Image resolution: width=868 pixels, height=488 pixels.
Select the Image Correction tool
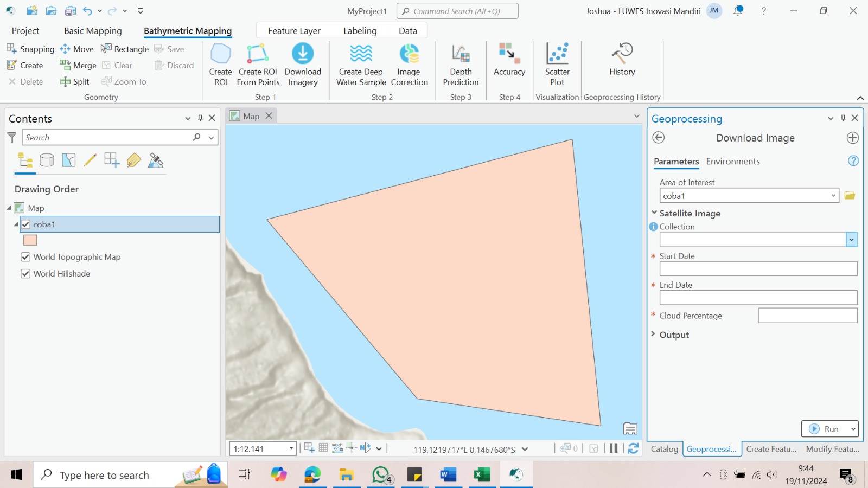409,65
